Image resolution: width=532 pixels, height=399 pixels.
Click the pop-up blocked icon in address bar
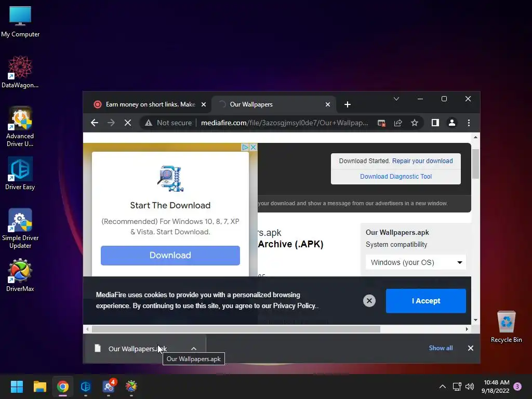[381, 123]
